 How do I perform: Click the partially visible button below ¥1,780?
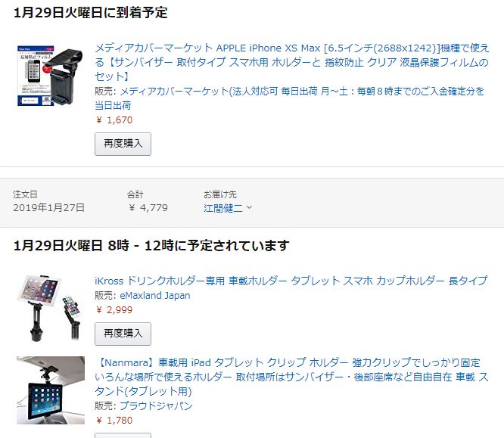(123, 436)
